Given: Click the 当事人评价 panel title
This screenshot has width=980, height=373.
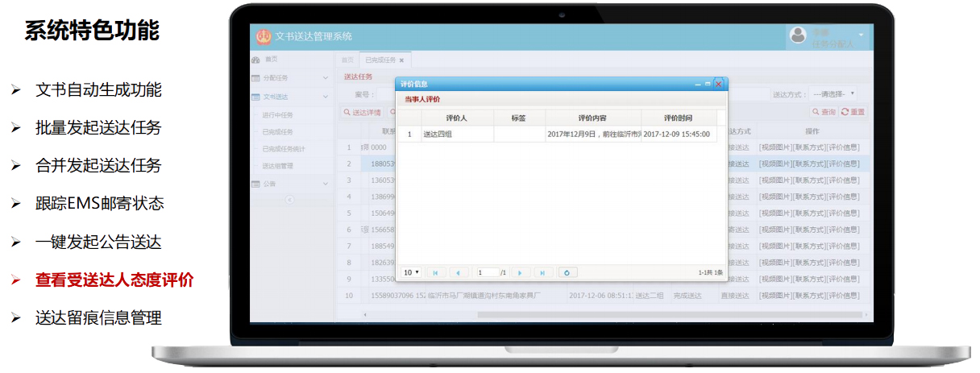Looking at the screenshot, I should 422,99.
